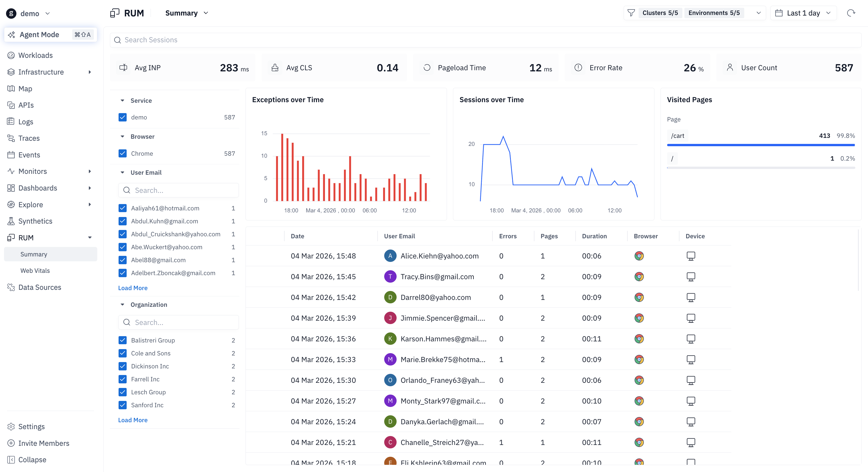Click Load More under Organization list
The width and height of the screenshot is (868, 472).
(133, 420)
